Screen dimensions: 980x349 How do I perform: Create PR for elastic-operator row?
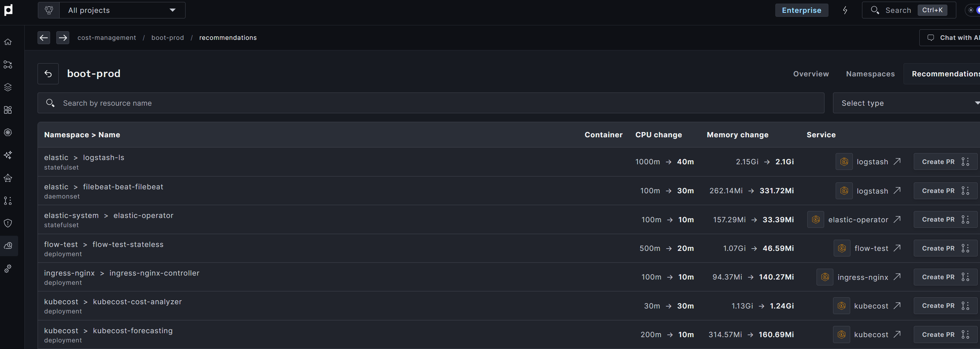point(945,219)
